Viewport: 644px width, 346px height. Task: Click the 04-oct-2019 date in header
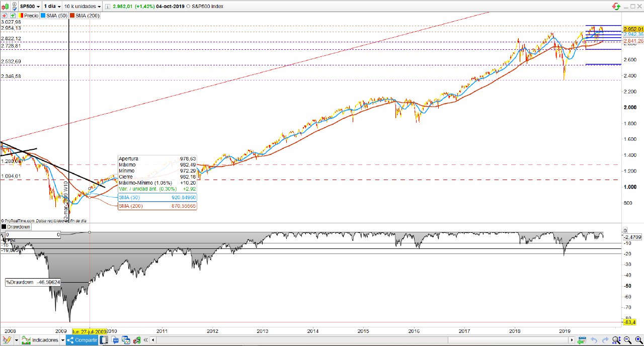coord(170,7)
